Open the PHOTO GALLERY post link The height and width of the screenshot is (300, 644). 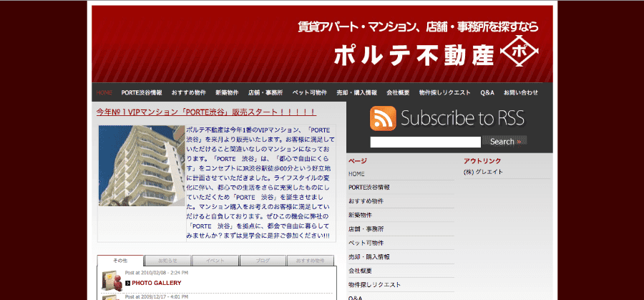[156, 283]
